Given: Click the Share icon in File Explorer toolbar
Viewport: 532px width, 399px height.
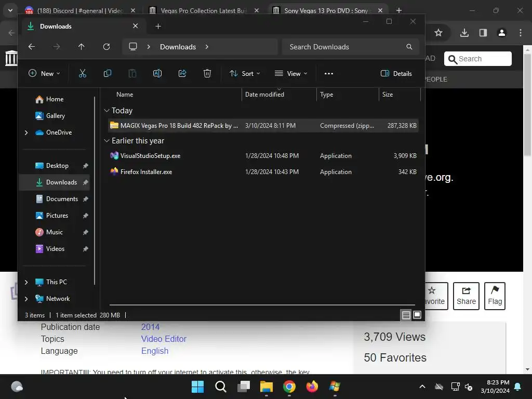Looking at the screenshot, I should point(182,73).
